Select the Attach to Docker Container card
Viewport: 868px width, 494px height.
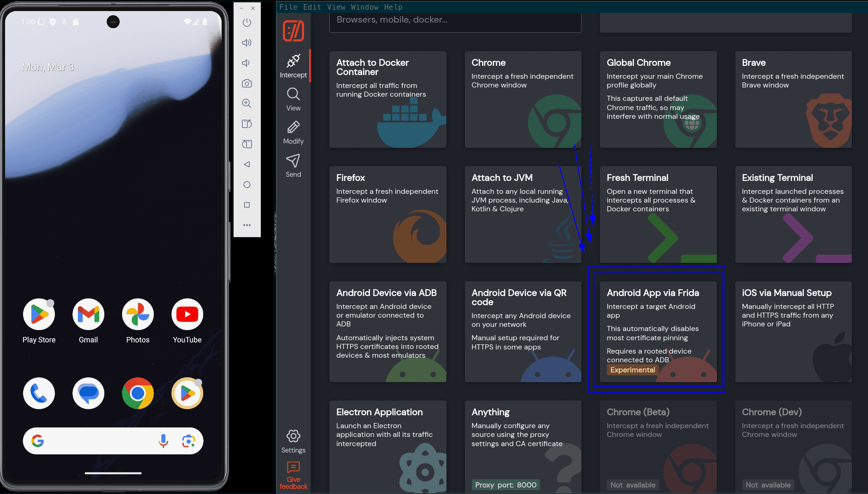388,99
